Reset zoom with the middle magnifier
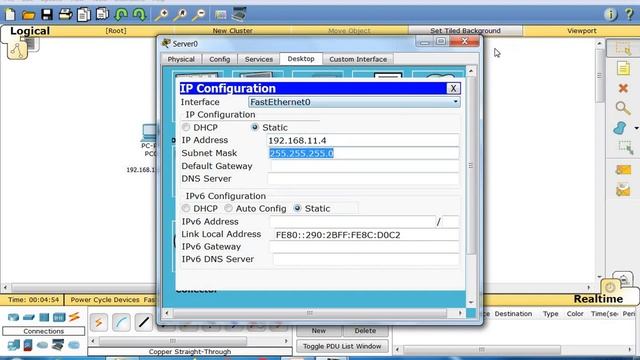Screen dimensions: 640x360 point(180,15)
